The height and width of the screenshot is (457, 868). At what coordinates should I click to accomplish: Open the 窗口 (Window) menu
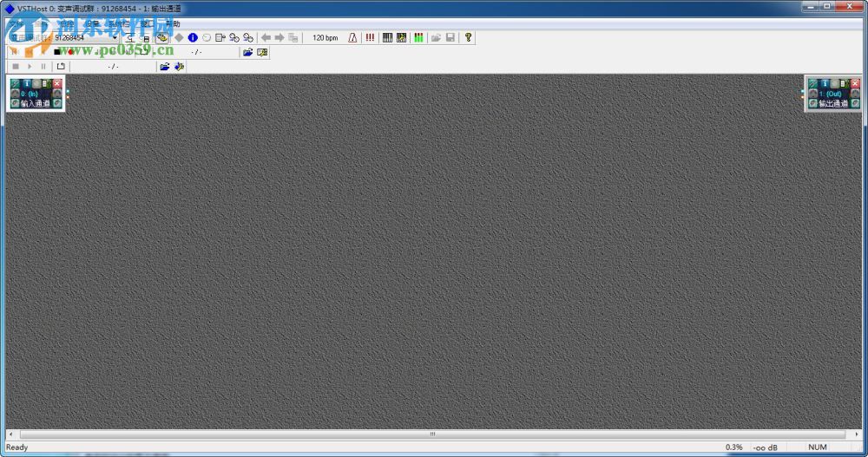click(148, 23)
